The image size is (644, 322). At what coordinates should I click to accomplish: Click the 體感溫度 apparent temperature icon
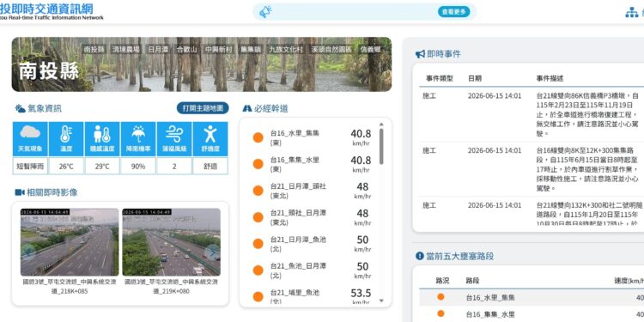pyautogui.click(x=102, y=134)
